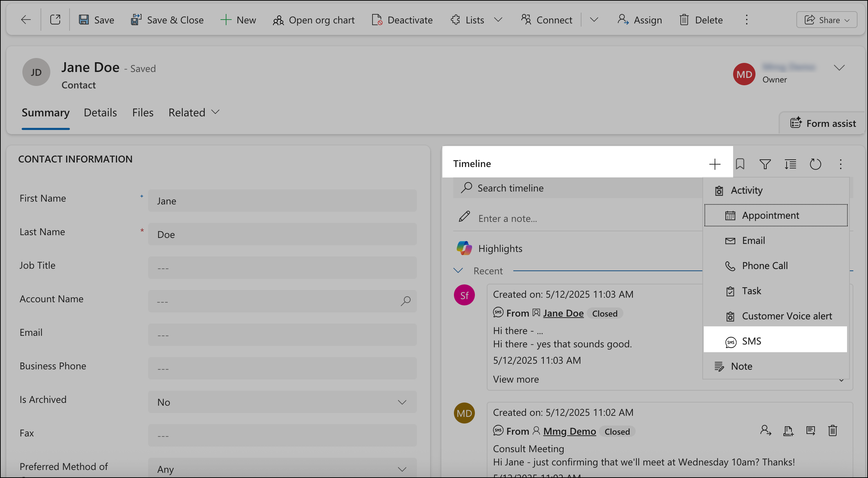Change the timeline sort order
This screenshot has height=478, width=868.
point(790,164)
